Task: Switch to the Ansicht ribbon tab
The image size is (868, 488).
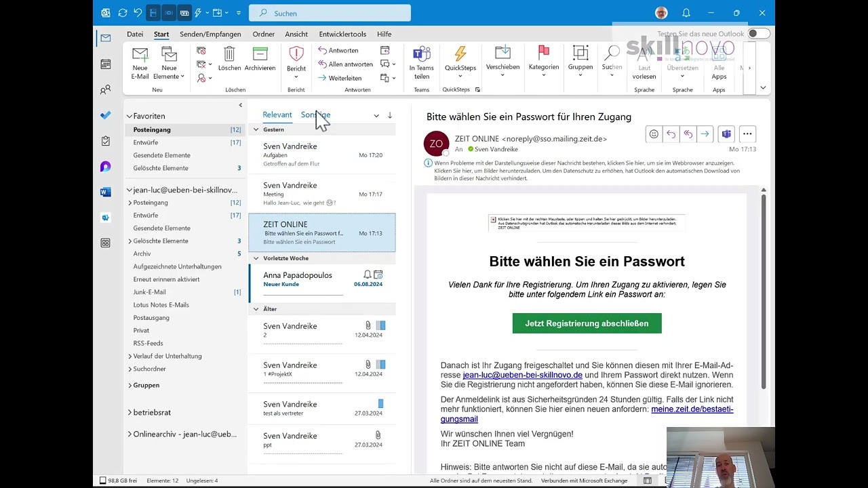Action: [x=296, y=34]
